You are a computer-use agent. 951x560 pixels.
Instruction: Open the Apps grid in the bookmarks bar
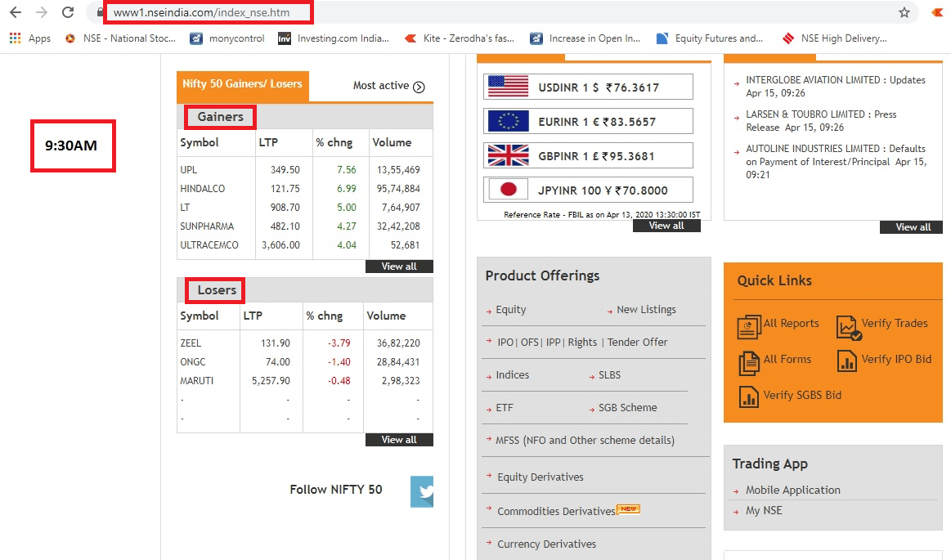[x=29, y=38]
